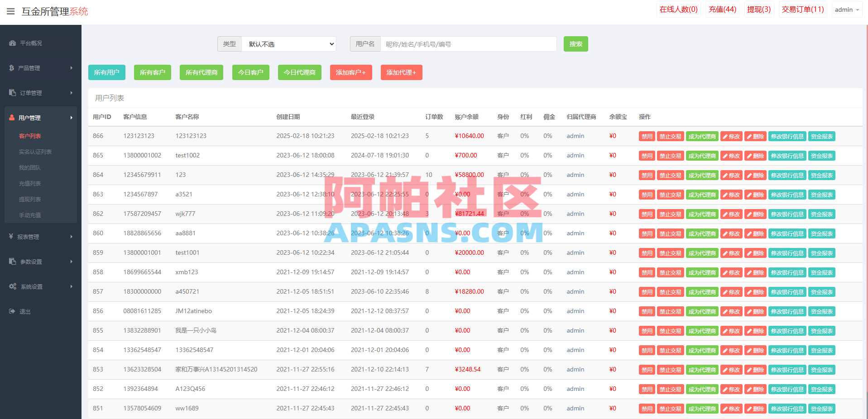The image size is (868, 419).
Task: Click the 平台概况 dashboard gauge icon
Action: click(11, 43)
